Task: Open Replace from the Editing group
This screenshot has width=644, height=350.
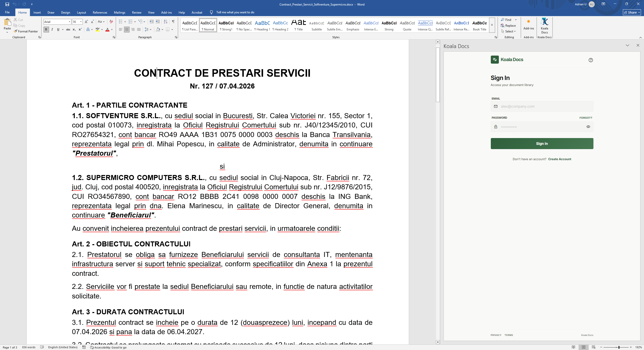Action: click(x=509, y=25)
